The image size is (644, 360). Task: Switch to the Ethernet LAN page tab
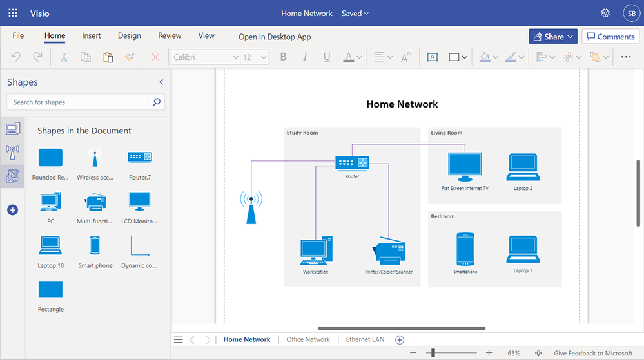365,339
